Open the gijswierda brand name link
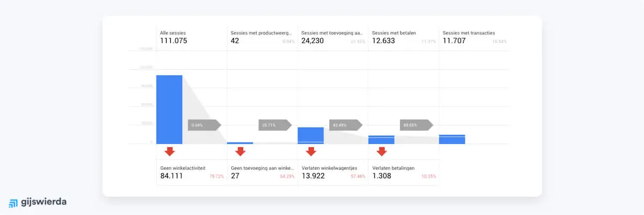644x215 pixels. coord(44,203)
